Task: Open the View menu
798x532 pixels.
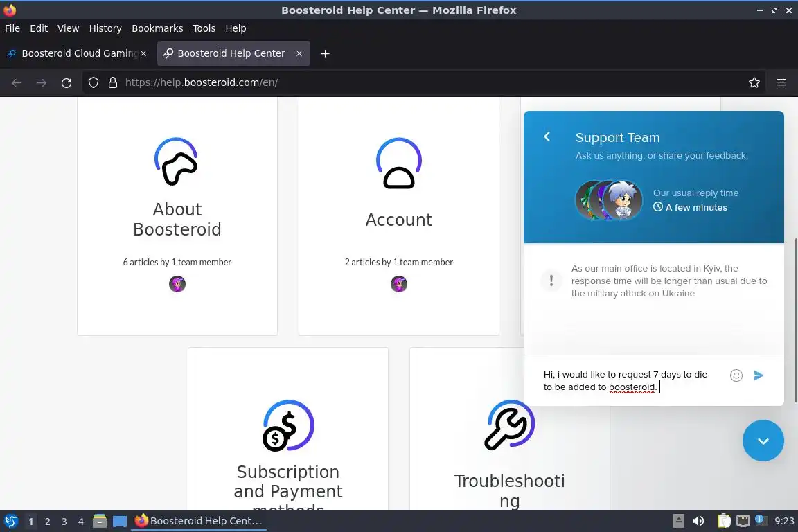Action: click(68, 28)
